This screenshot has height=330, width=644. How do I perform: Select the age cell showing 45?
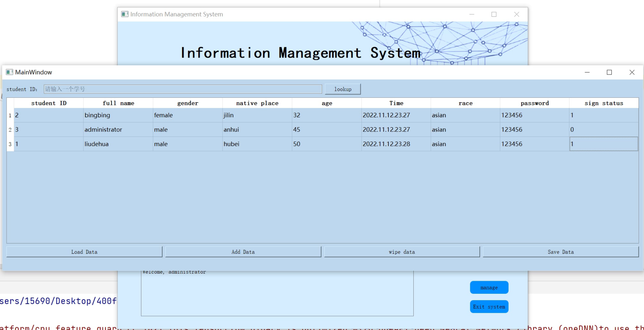(x=327, y=130)
